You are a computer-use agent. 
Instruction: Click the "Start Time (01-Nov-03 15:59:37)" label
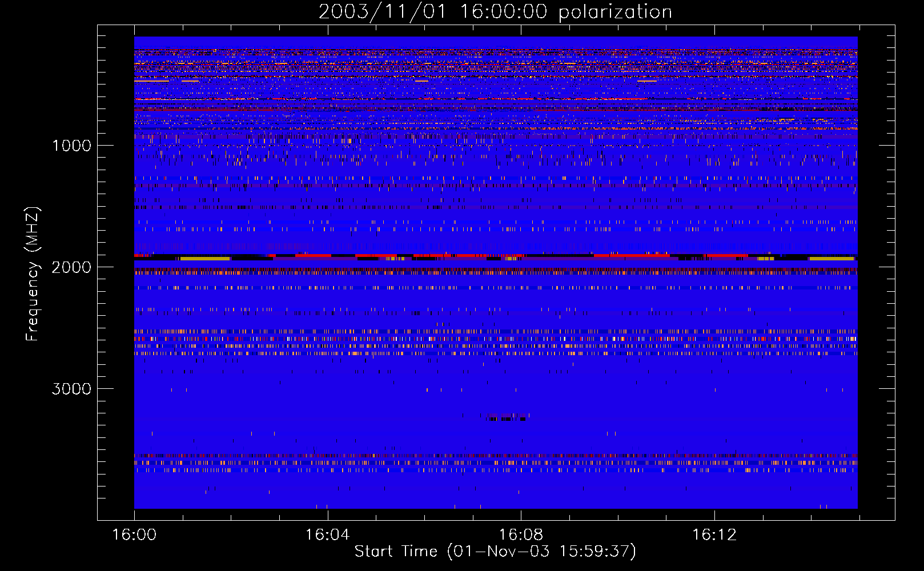[495, 552]
